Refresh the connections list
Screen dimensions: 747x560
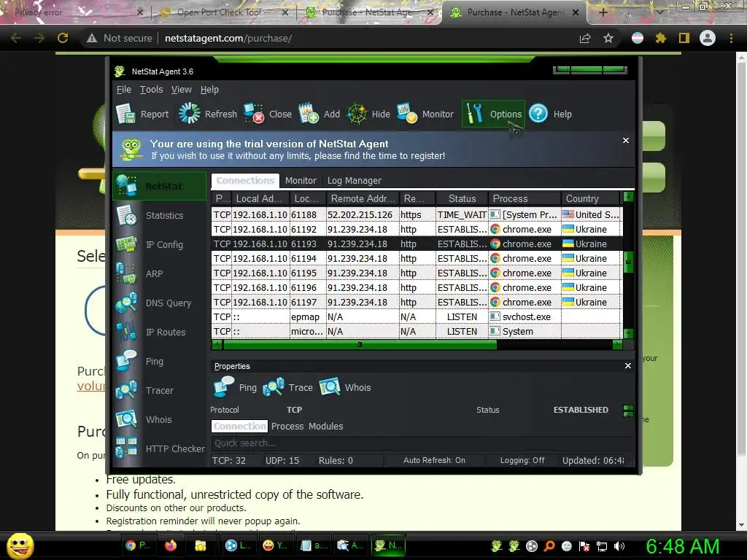[208, 114]
